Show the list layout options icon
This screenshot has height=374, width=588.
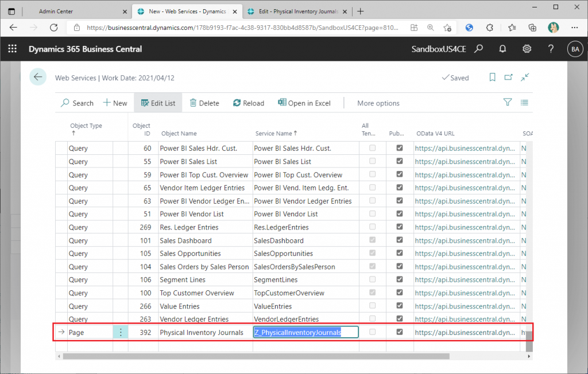pos(524,102)
